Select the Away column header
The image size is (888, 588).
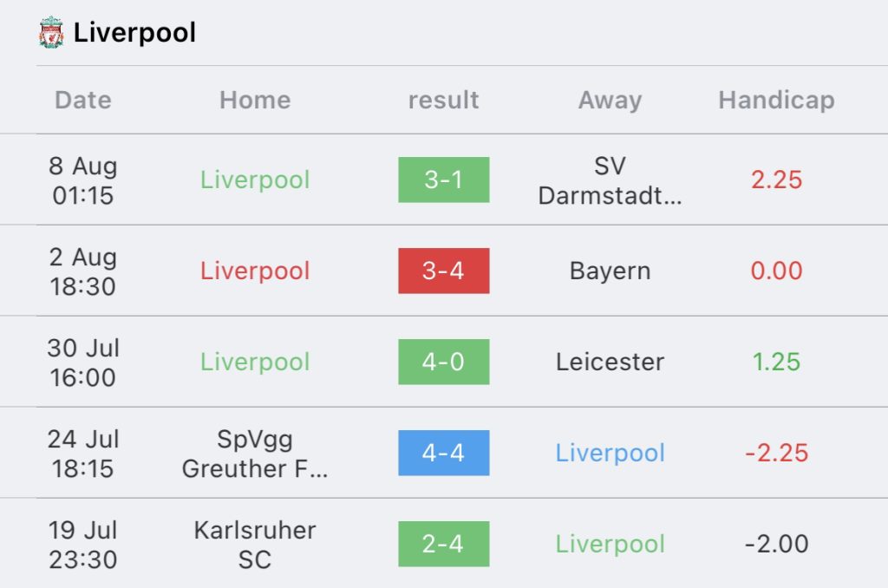610,101
